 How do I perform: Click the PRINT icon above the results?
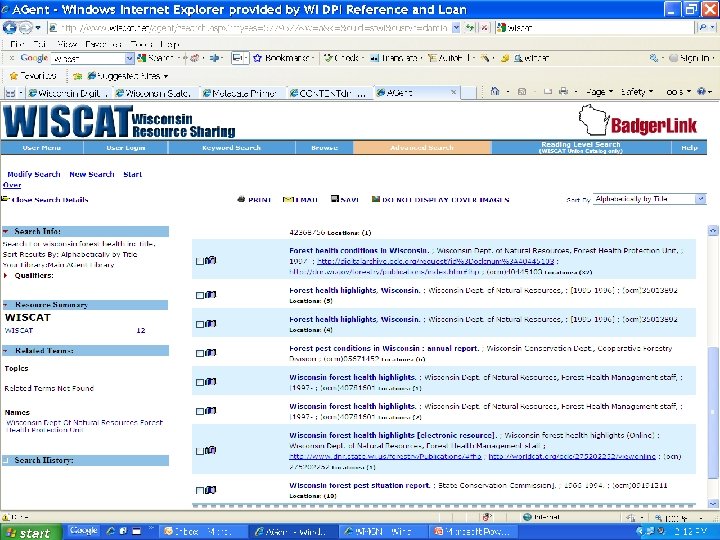(x=241, y=199)
